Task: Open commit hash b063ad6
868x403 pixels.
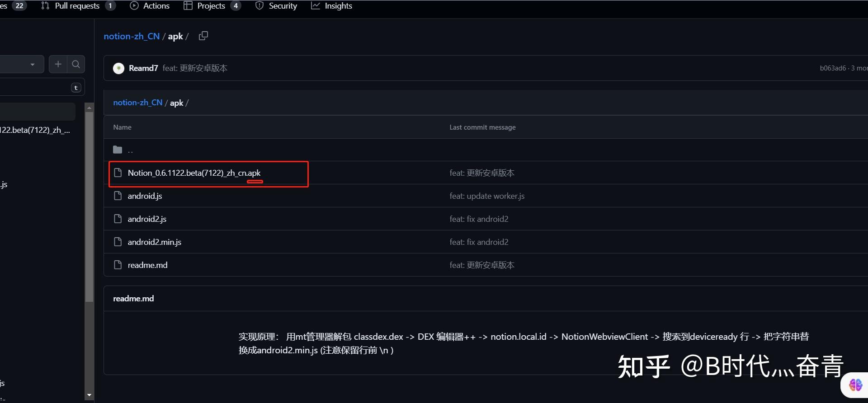Action: pos(833,68)
